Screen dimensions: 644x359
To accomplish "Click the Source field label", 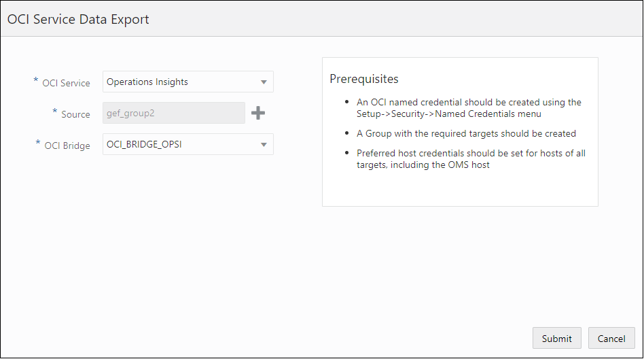I will [75, 114].
